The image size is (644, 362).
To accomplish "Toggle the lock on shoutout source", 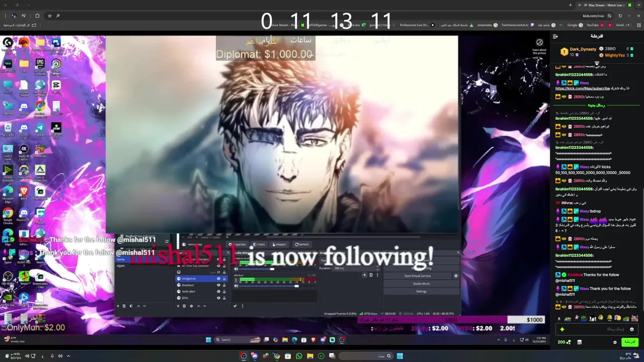I will click(x=224, y=285).
